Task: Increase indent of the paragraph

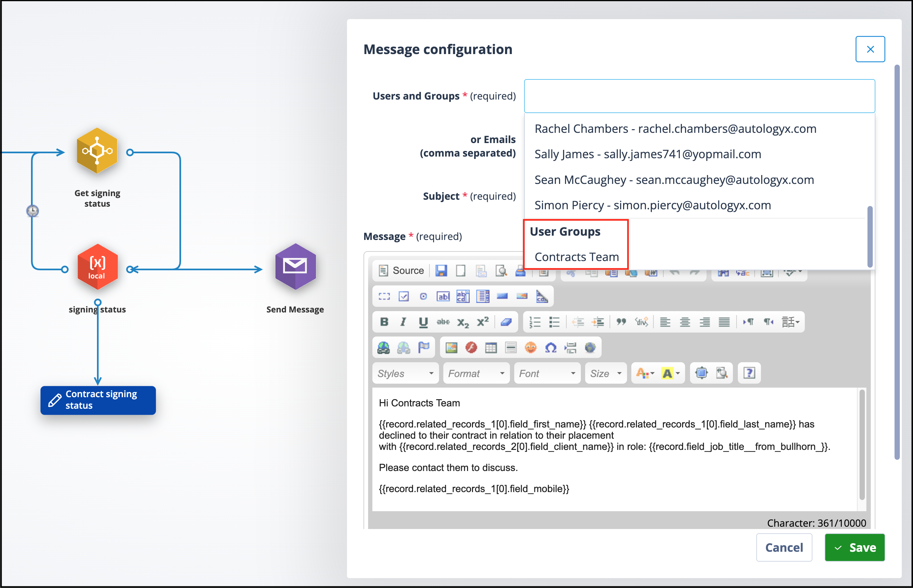Action: point(598,322)
